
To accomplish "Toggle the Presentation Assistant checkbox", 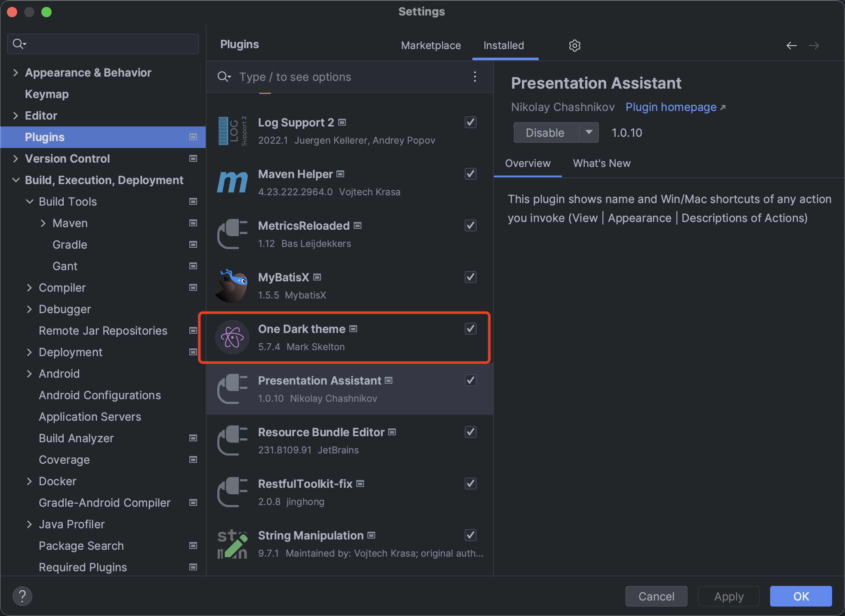I will point(471,380).
